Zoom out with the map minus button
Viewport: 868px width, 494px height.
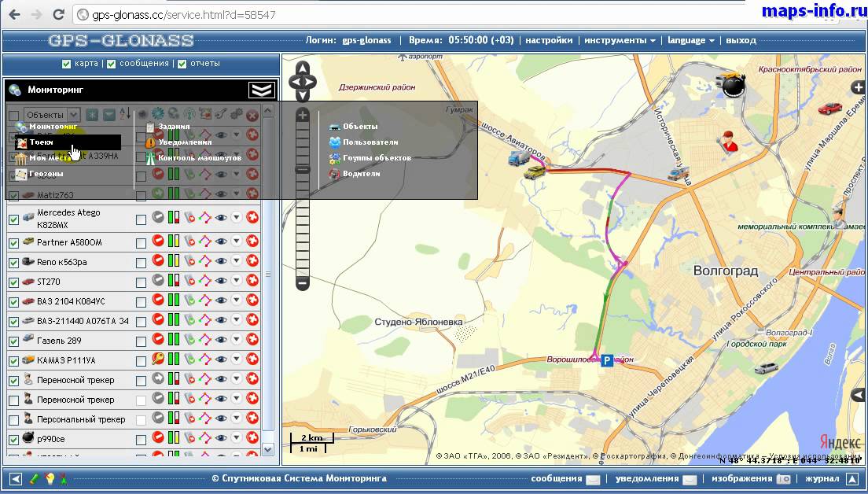pyautogui.click(x=302, y=283)
